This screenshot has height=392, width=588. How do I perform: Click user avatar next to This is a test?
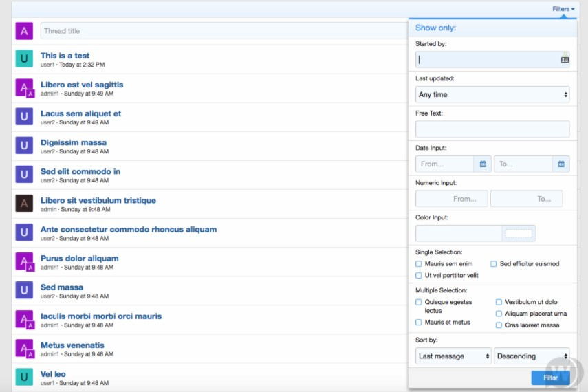(x=24, y=59)
